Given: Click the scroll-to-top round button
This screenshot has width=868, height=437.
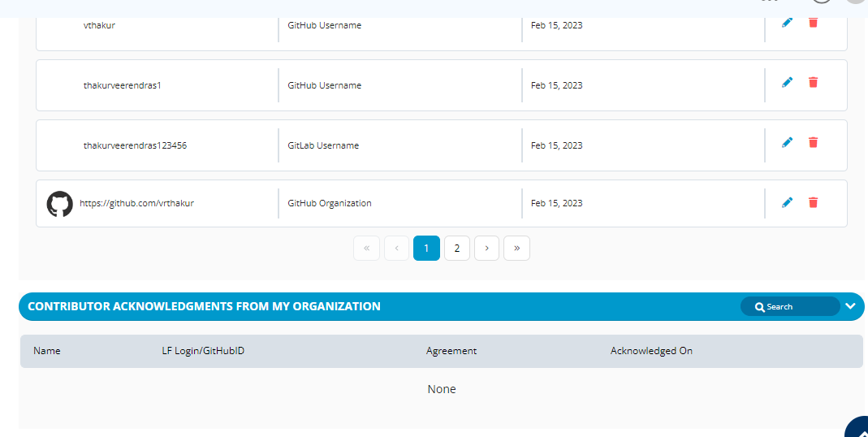Looking at the screenshot, I should pos(857,426).
